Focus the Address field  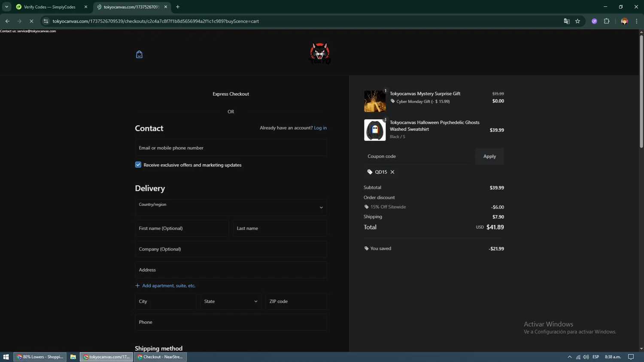[231, 270]
